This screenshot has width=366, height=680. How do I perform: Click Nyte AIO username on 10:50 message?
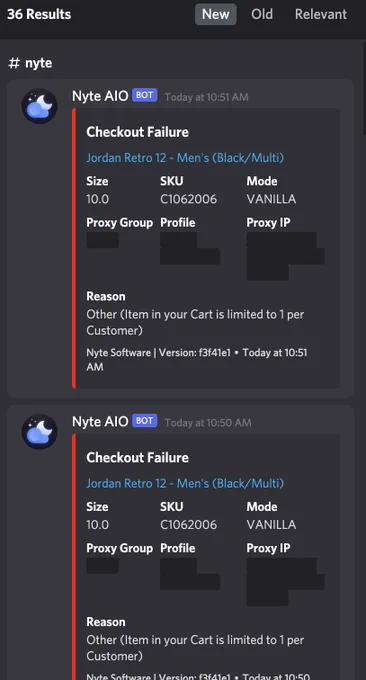(100, 421)
